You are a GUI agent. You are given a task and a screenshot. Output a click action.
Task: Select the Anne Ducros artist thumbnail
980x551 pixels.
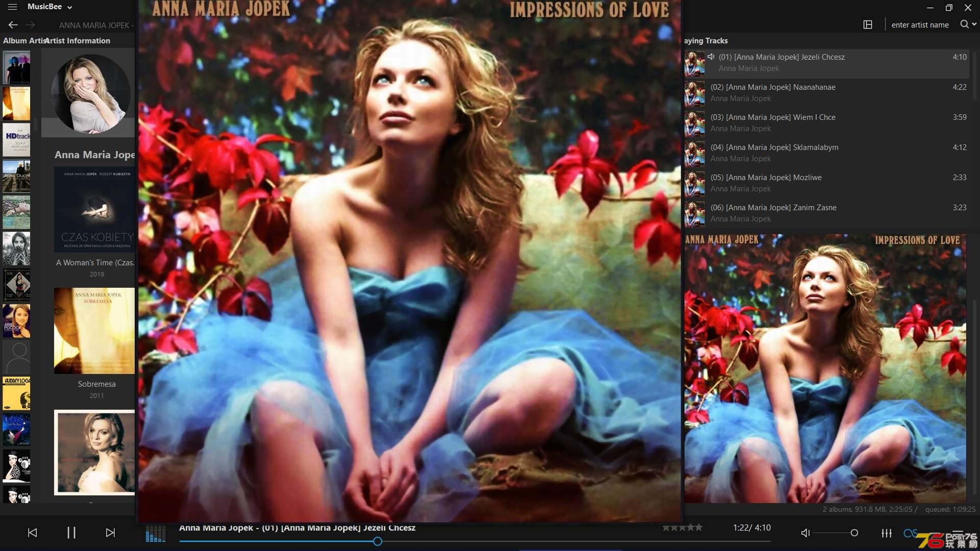coord(16,176)
